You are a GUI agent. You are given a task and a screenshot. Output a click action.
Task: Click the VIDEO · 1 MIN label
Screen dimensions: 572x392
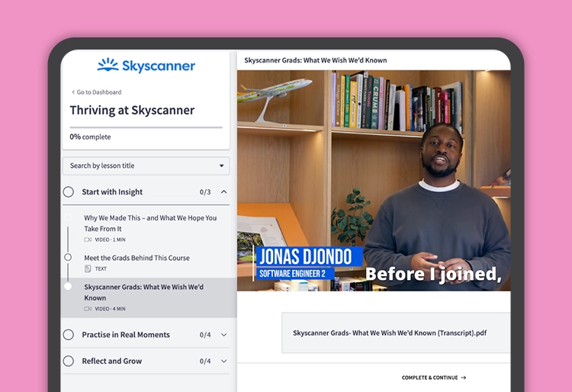coord(110,239)
